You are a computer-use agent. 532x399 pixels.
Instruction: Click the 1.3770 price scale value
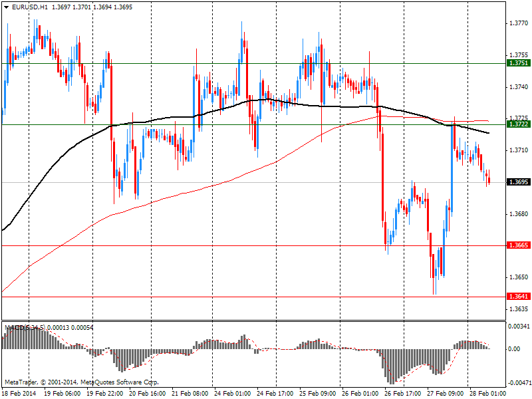tap(519, 23)
